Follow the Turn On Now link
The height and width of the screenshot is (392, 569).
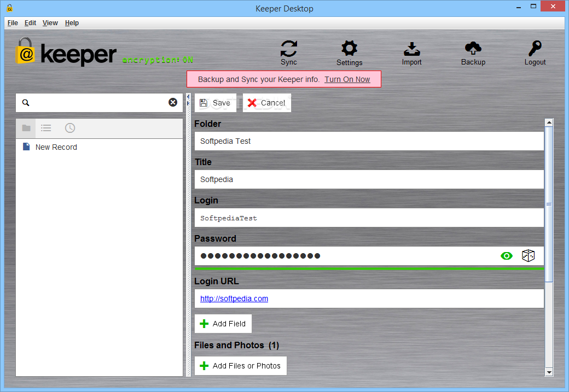click(x=347, y=79)
